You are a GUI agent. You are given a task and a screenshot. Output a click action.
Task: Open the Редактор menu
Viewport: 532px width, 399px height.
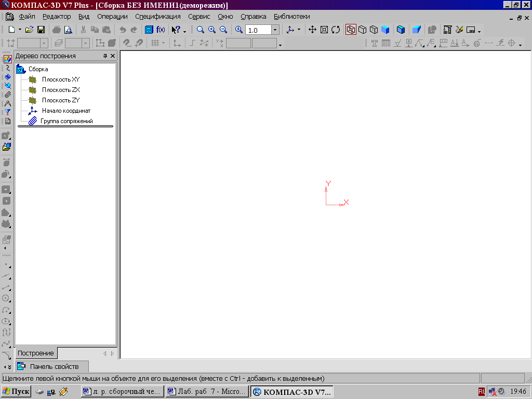(57, 17)
